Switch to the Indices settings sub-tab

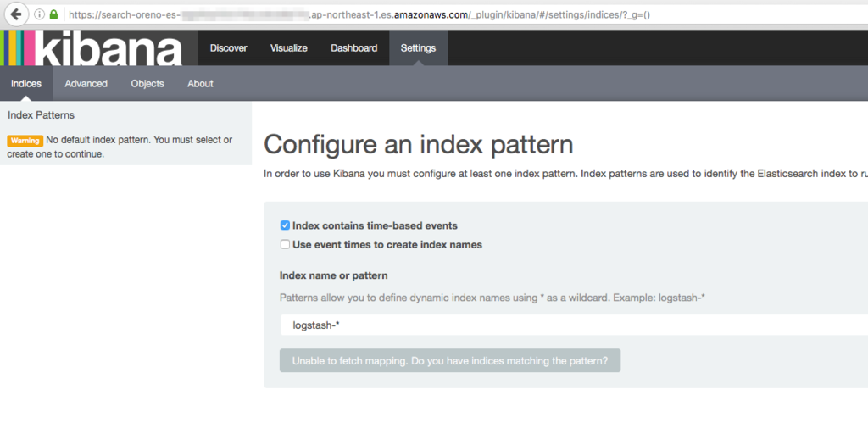click(26, 84)
